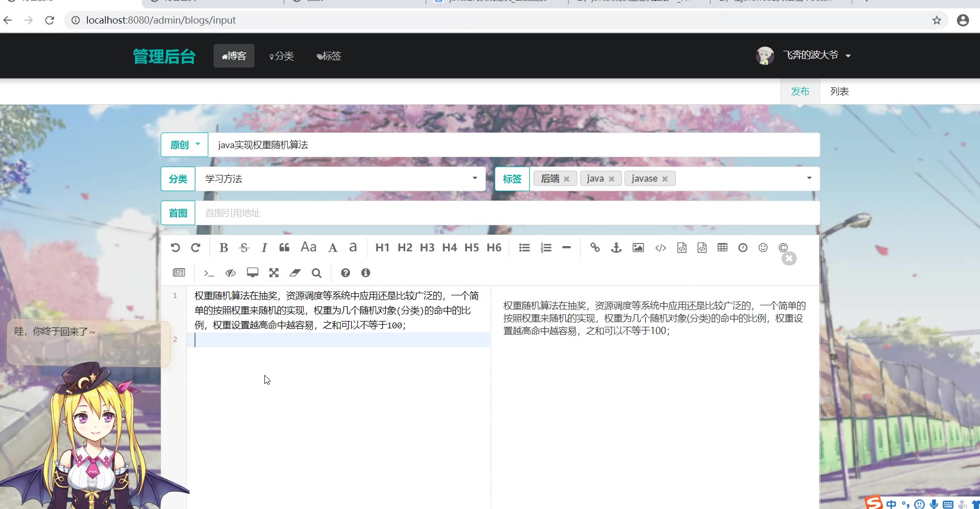The image size is (980, 509).
Task: Insert an image
Action: tap(638, 248)
